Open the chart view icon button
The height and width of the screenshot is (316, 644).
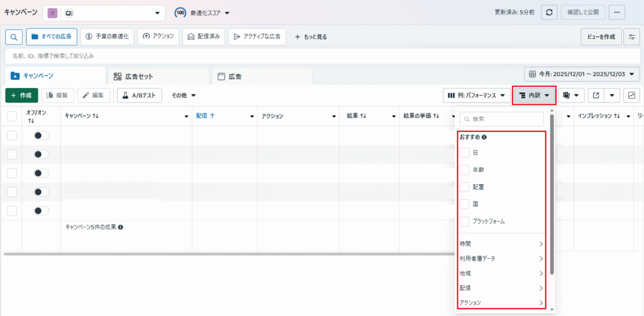click(x=631, y=95)
